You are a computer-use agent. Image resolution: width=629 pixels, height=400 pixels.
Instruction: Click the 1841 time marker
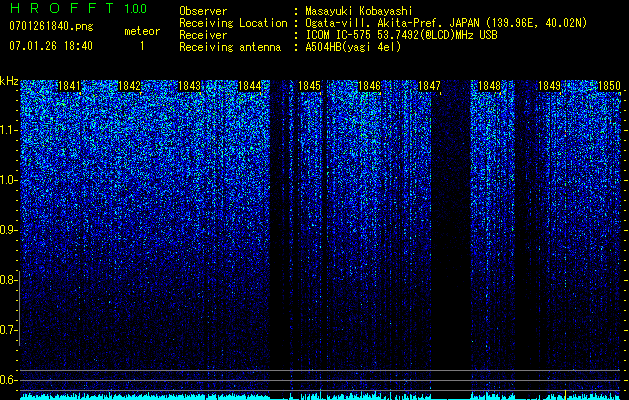pyautogui.click(x=69, y=86)
